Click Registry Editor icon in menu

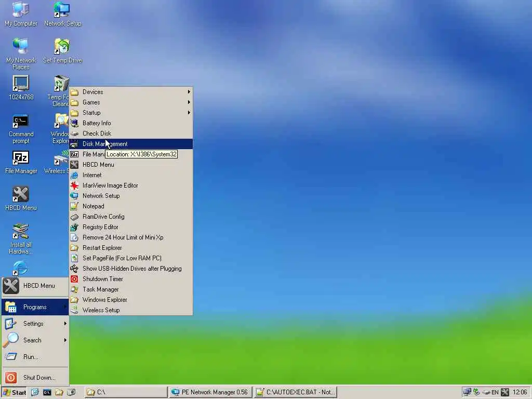74,228
